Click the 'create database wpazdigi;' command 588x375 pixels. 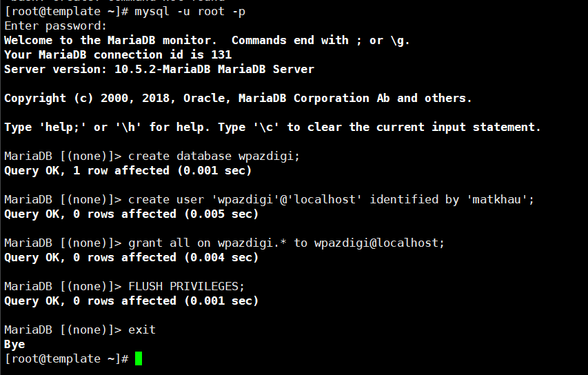coord(214,156)
